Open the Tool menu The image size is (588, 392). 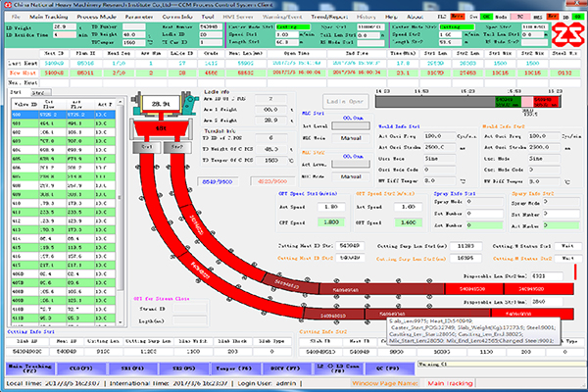208,17
